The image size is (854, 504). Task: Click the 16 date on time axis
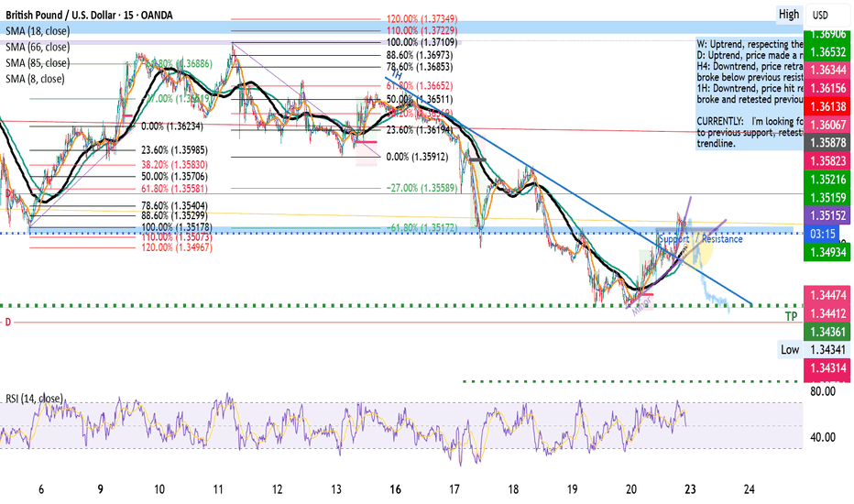[x=396, y=489]
